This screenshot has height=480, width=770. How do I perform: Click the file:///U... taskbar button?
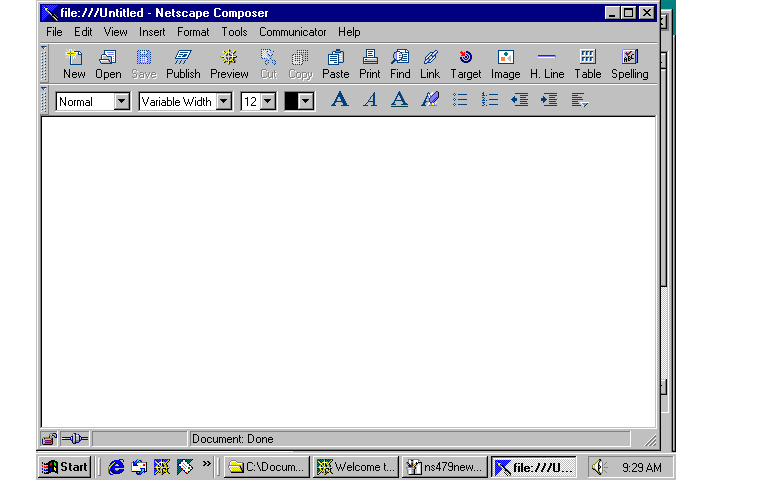tap(534, 467)
